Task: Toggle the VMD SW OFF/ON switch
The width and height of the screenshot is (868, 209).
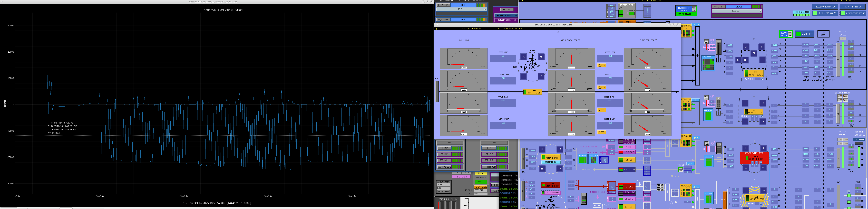Action: tap(681, 169)
